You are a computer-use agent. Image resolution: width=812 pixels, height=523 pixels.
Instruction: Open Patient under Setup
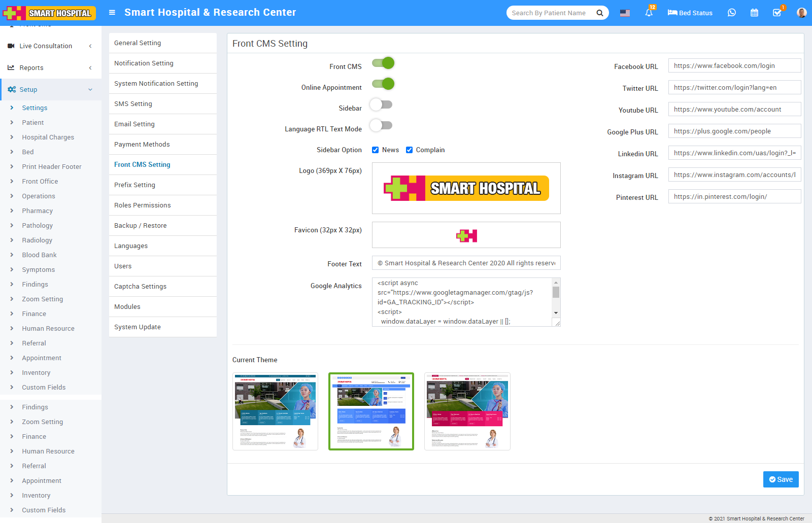(33, 122)
